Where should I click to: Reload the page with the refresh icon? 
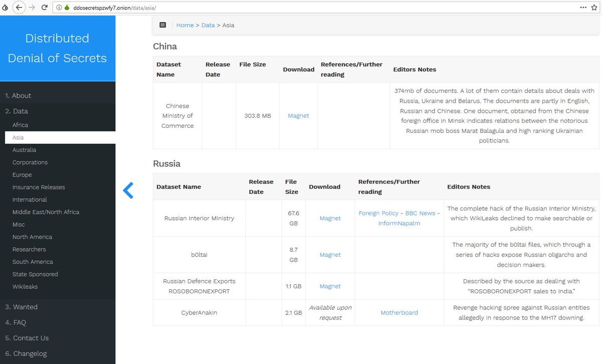point(45,8)
